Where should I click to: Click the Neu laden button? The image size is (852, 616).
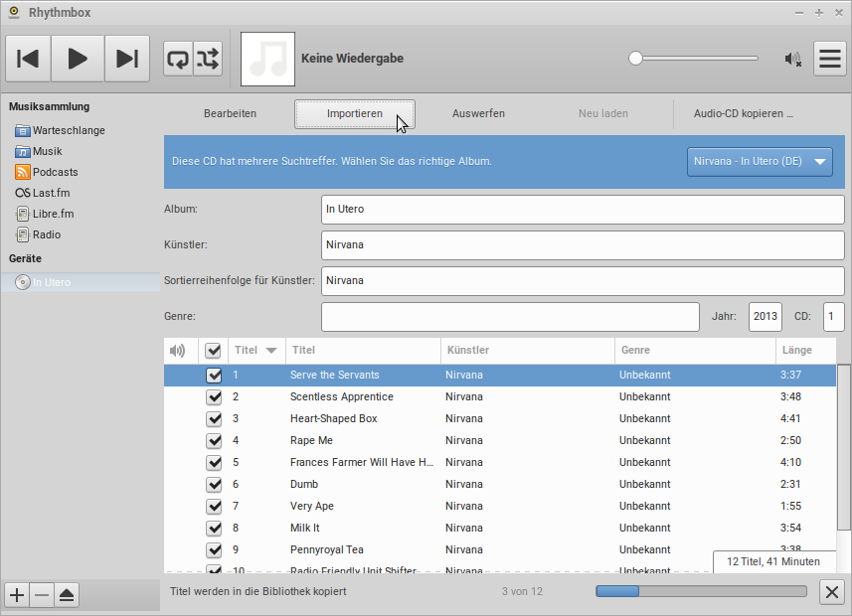tap(603, 113)
